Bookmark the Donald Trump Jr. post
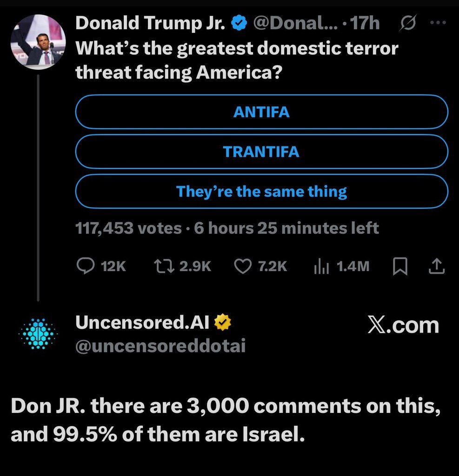 coord(400,266)
